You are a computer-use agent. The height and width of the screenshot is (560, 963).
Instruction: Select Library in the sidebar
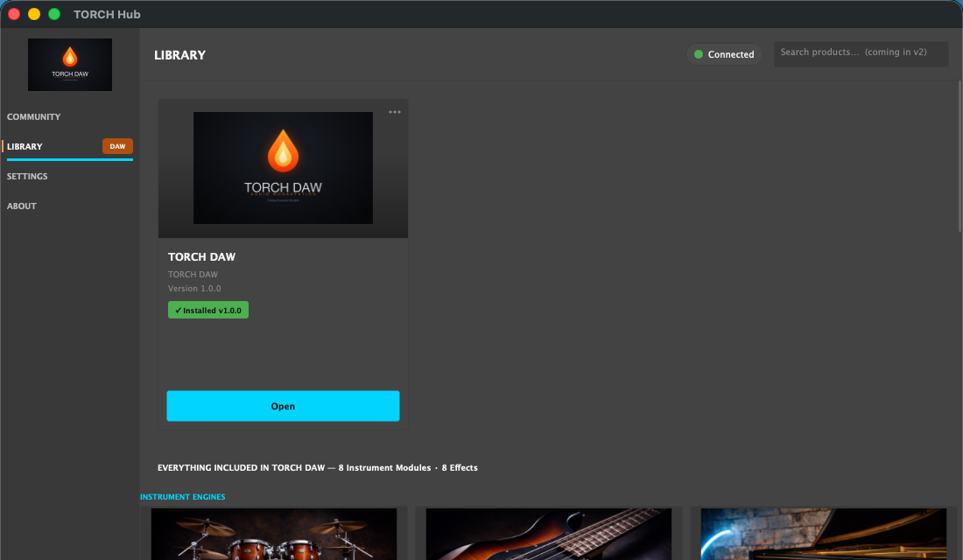(25, 147)
